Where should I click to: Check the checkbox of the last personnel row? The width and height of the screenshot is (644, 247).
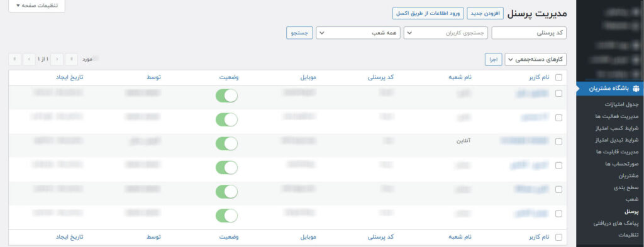click(x=558, y=214)
